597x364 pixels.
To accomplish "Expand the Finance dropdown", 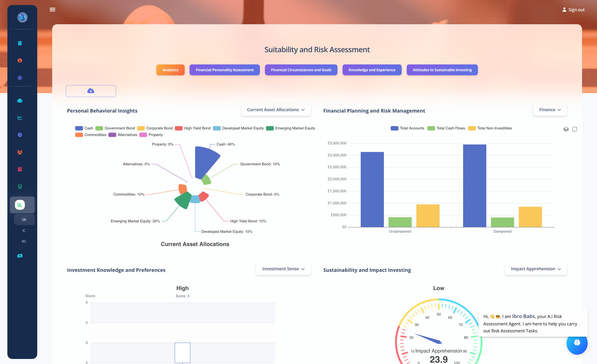I will 550,110.
